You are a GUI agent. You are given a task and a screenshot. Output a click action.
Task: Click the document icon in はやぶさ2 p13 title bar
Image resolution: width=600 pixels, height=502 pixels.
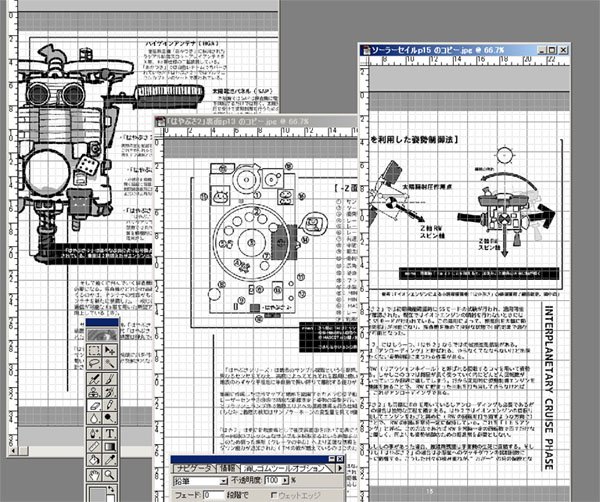tap(160, 122)
